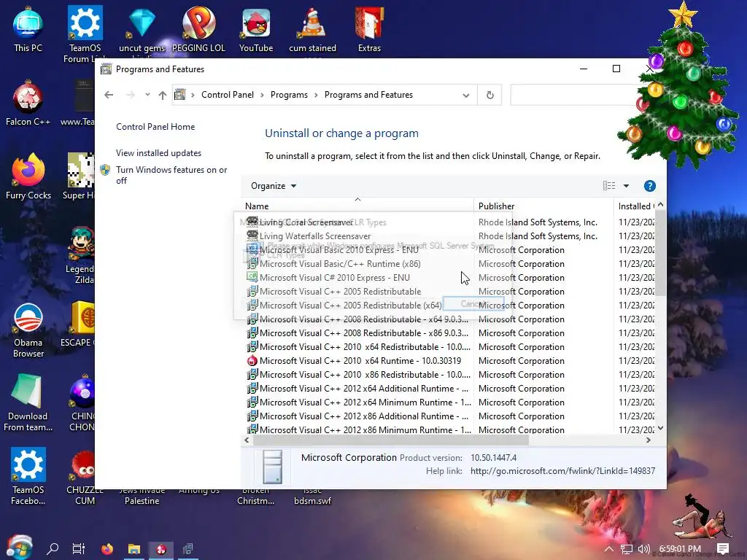Expand chevron after Control Panel breadcrumb
The width and height of the screenshot is (747, 560).
point(262,95)
